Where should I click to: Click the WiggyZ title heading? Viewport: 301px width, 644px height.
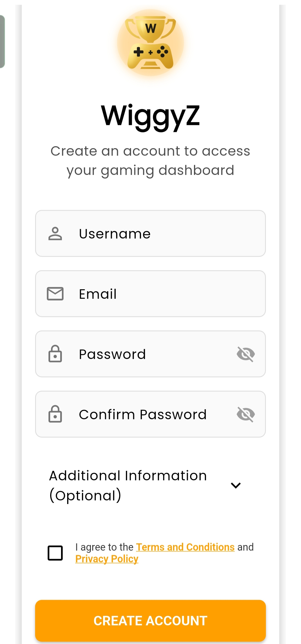(x=151, y=116)
